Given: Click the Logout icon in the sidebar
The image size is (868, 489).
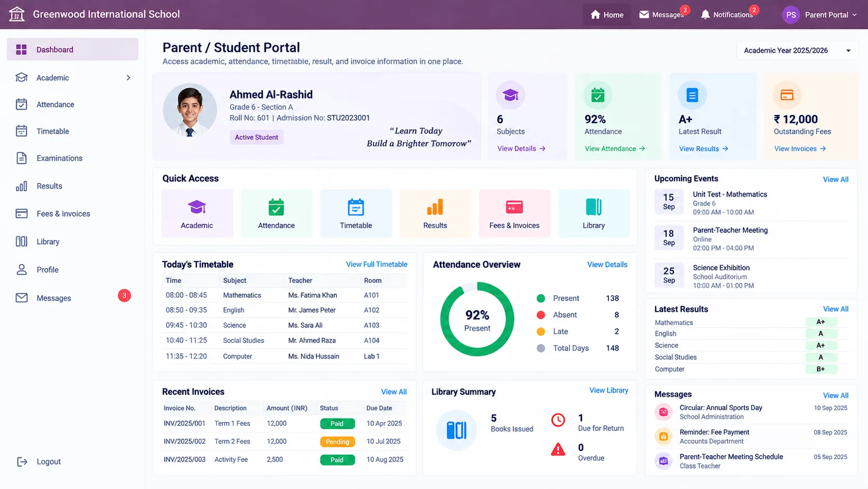Looking at the screenshot, I should [22, 461].
